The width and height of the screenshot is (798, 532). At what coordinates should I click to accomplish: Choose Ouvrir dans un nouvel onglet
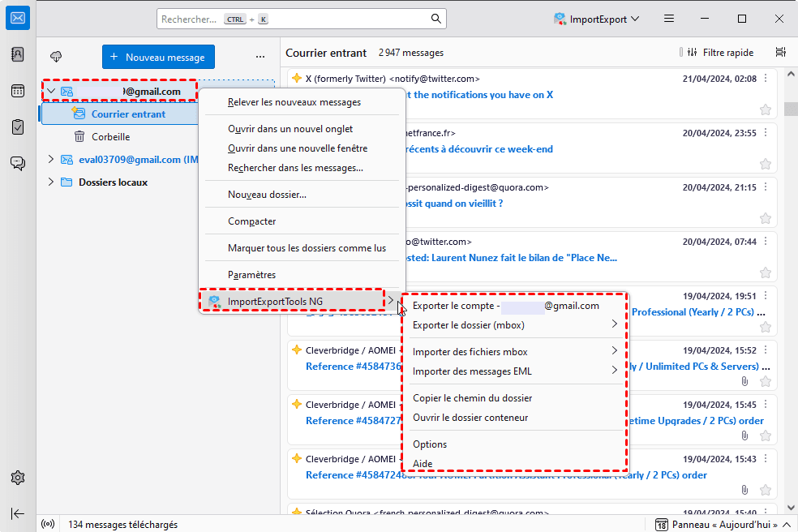302,129
